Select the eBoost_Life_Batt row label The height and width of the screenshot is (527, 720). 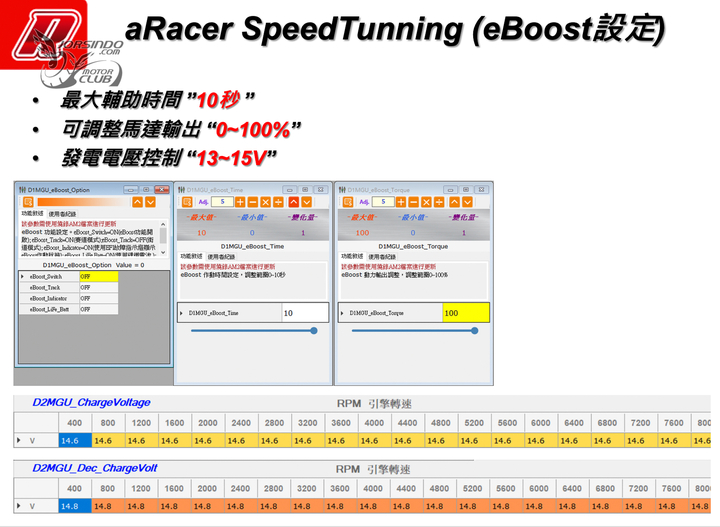pyautogui.click(x=49, y=309)
